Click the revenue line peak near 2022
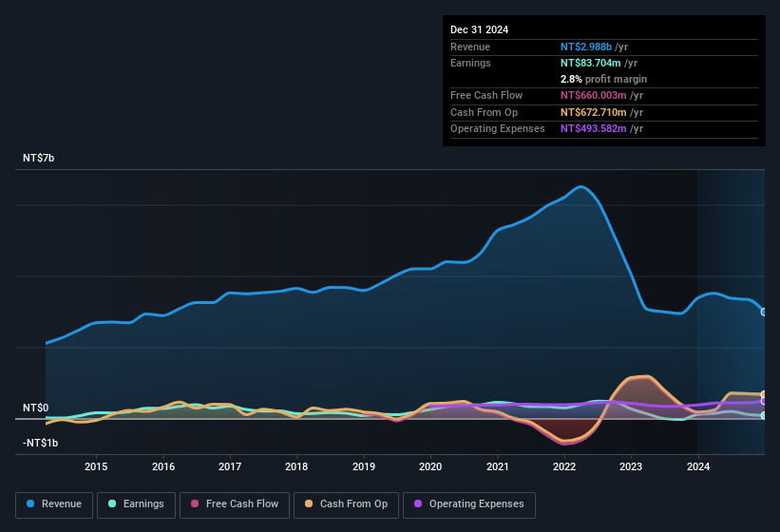This screenshot has width=780, height=532. [x=580, y=187]
